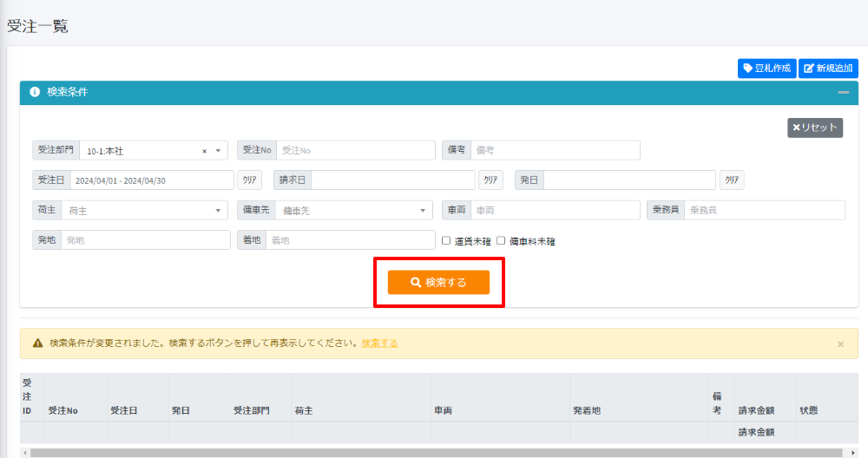The width and height of the screenshot is (868, 458).
Task: Click the 請求金額 column header
Action: (758, 410)
